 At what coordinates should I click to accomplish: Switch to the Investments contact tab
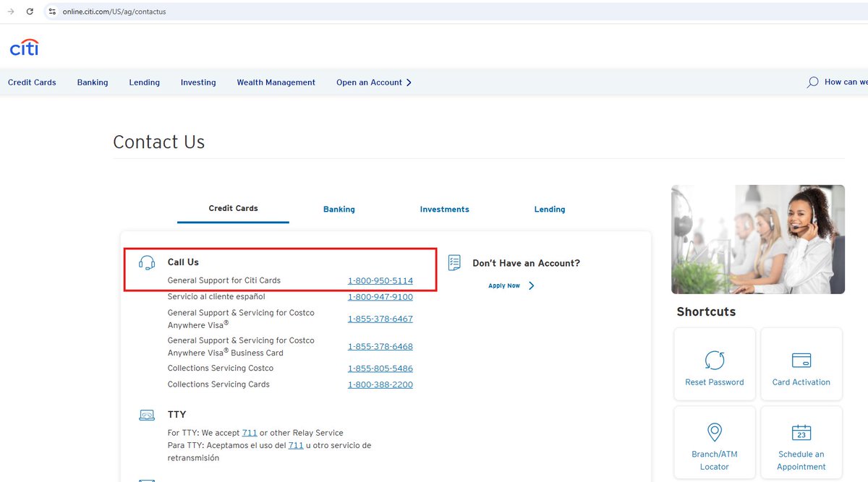click(x=445, y=210)
